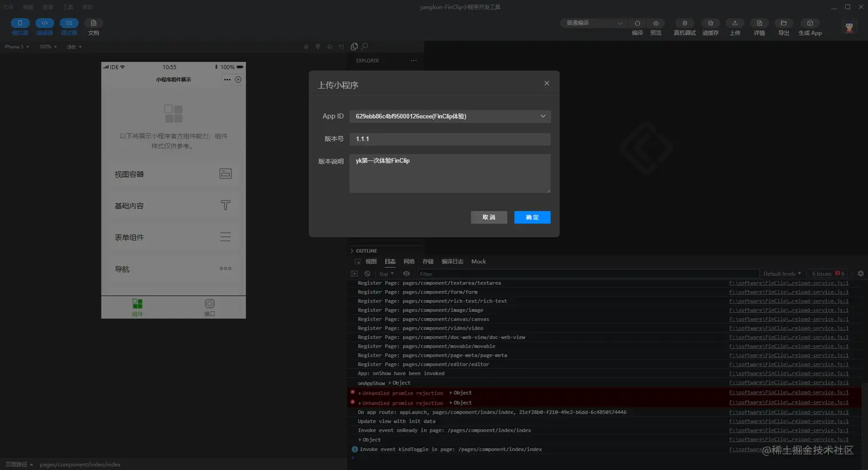Viewport: 868px width, 470px height.
Task: Open the iPhone 5 device dropdown
Action: pos(17,46)
